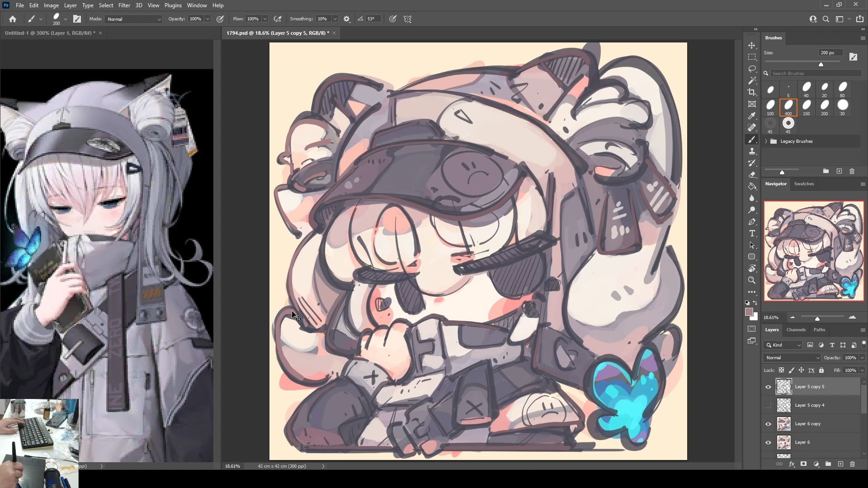This screenshot has width=868, height=488.
Task: Switch to the Paths tab
Action: [819, 330]
